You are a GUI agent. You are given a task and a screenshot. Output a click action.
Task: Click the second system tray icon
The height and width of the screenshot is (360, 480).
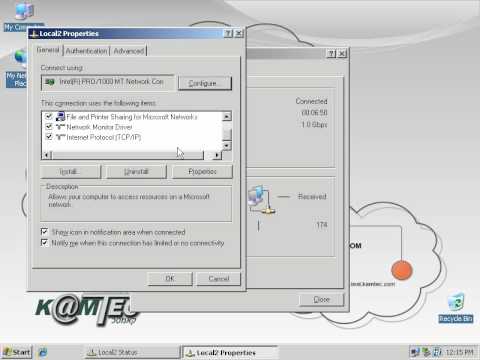point(426,352)
